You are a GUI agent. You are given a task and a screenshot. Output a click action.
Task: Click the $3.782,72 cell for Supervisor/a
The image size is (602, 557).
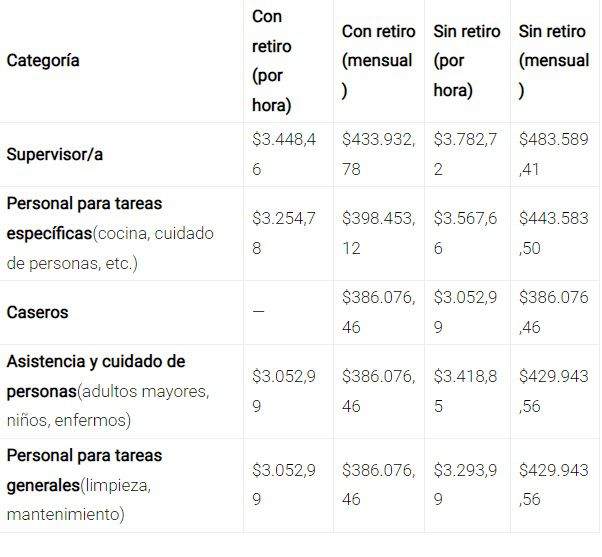pyautogui.click(x=466, y=154)
